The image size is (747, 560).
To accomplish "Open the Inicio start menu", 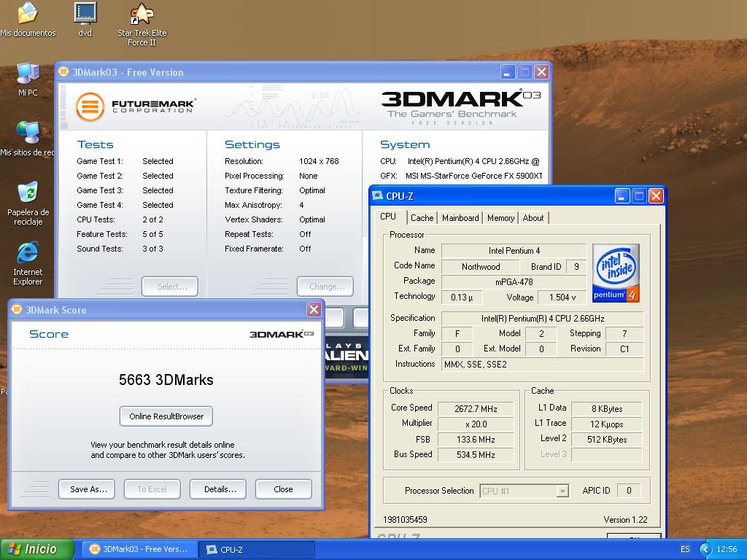I will click(x=37, y=549).
